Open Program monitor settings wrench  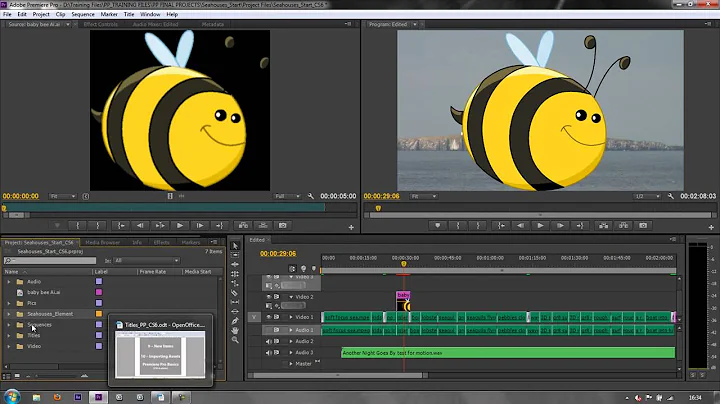(x=671, y=196)
